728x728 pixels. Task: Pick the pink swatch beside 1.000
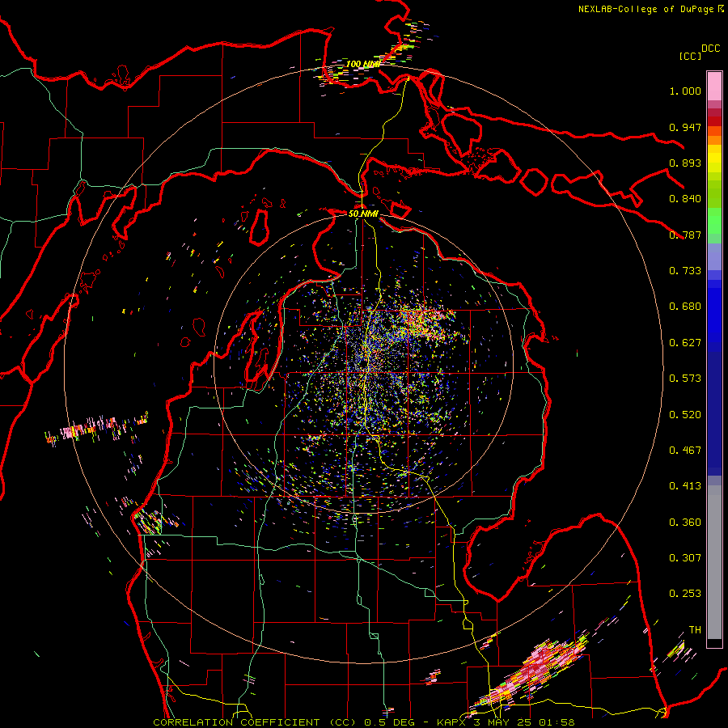pyautogui.click(x=714, y=87)
